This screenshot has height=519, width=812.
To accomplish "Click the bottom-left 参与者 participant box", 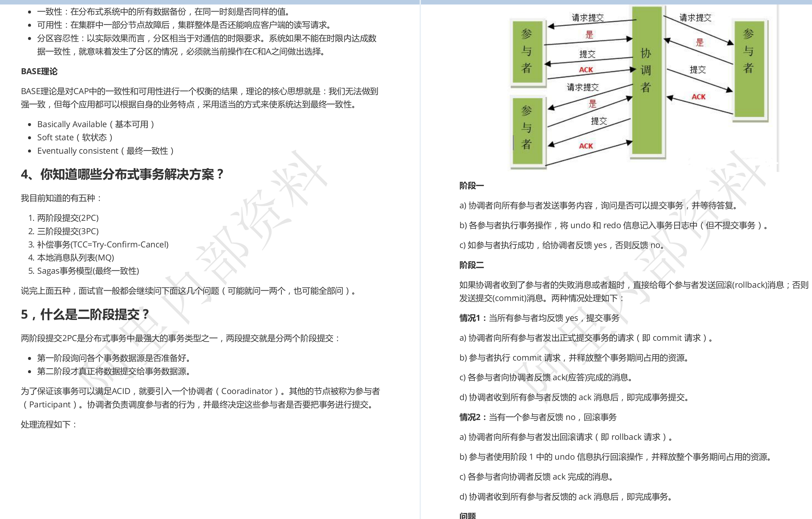I will click(527, 131).
